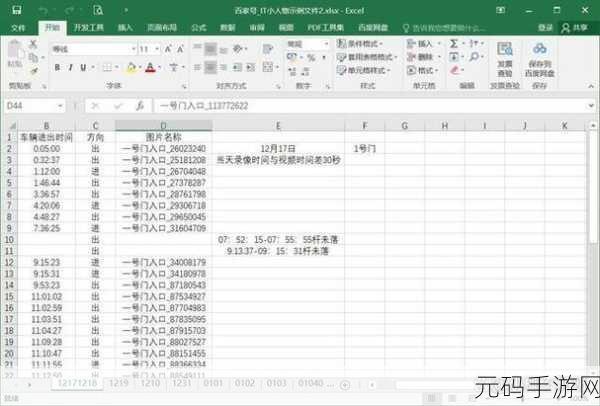Switch to the 开发工具 Developer tab
The height and width of the screenshot is (406, 600).
click(x=89, y=28)
